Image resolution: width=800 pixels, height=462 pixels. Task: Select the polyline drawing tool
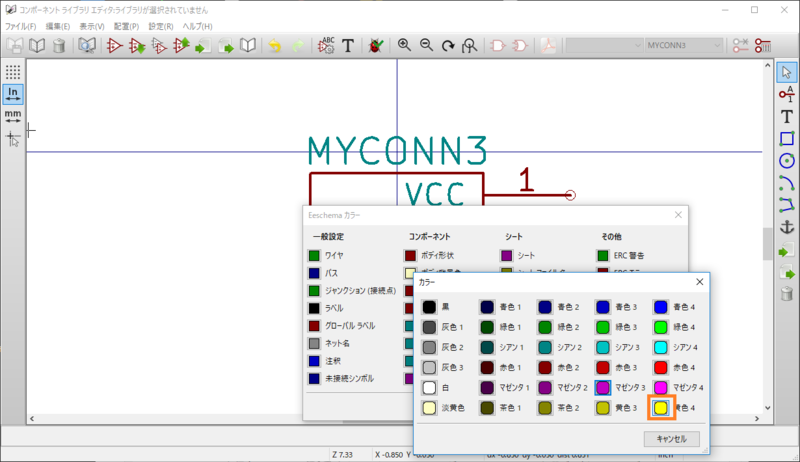[x=786, y=205]
